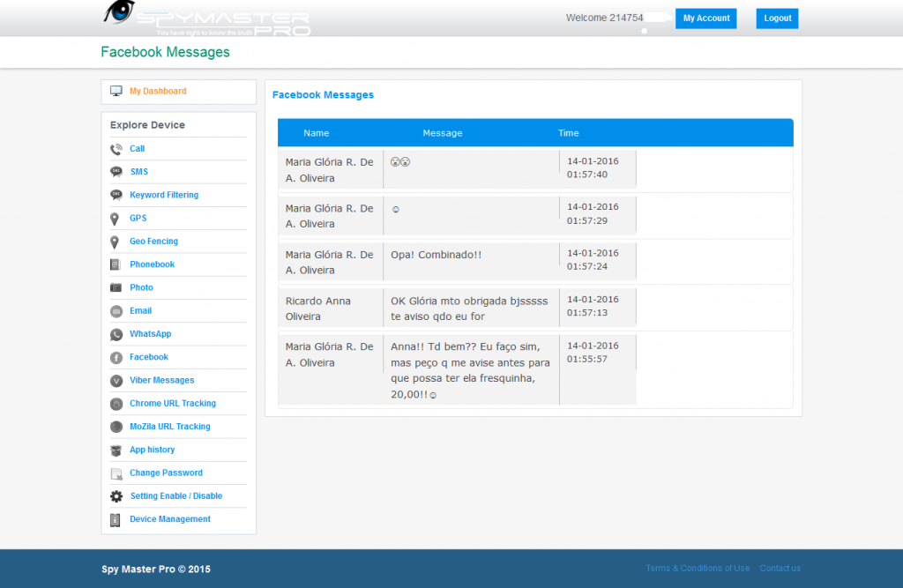Open Setting Enable / Disable

tap(176, 495)
